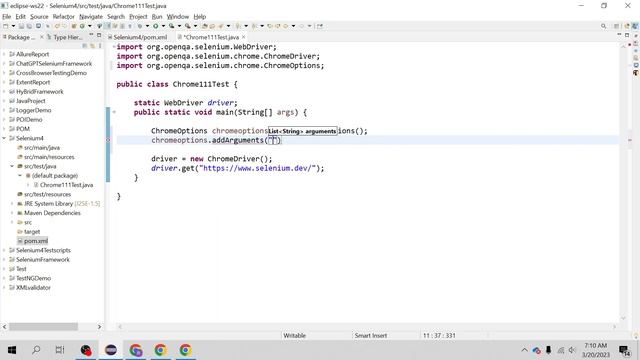This screenshot has width=640, height=360.
Task: Open the Refactor menu
Action: [x=64, y=17]
